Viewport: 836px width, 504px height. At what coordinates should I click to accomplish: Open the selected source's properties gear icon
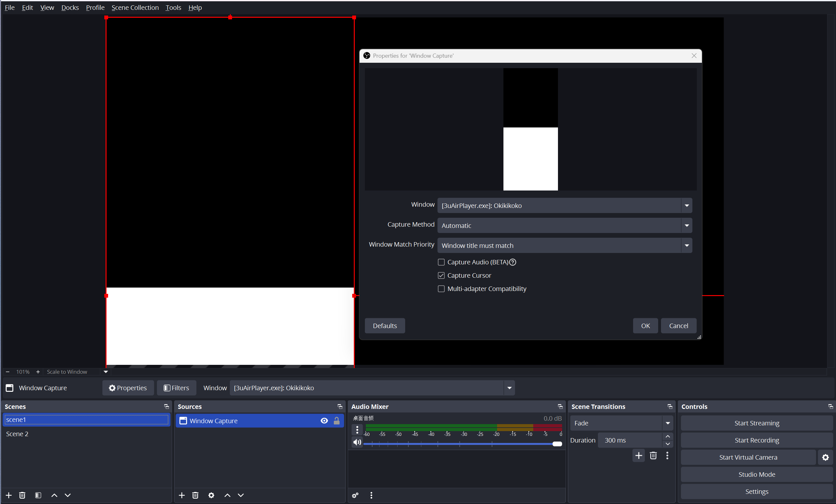click(211, 495)
